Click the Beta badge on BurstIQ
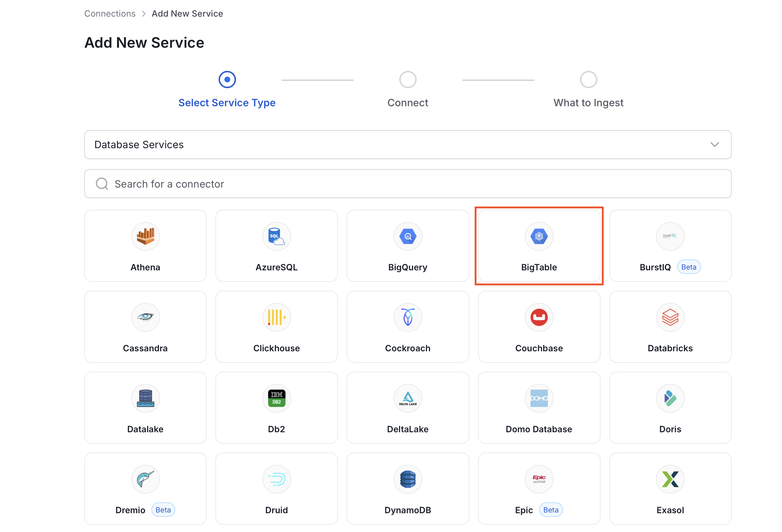 [689, 267]
